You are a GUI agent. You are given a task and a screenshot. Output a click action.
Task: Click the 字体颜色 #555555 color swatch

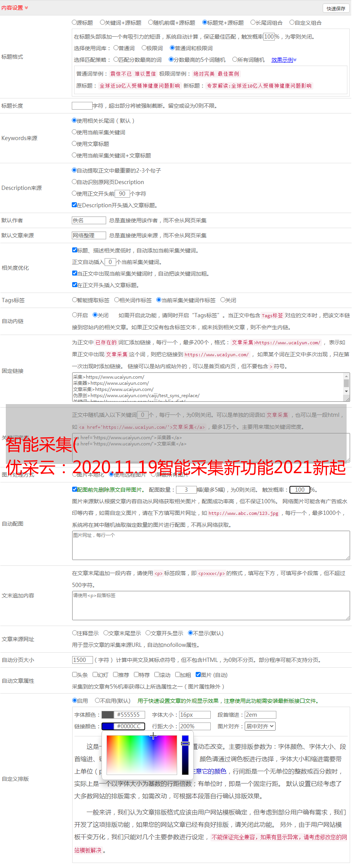pyautogui.click(x=124, y=715)
